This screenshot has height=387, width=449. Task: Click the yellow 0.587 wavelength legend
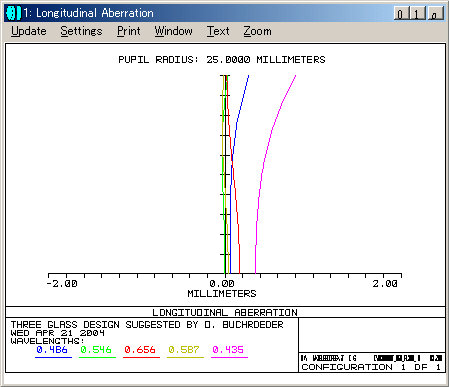coord(184,350)
